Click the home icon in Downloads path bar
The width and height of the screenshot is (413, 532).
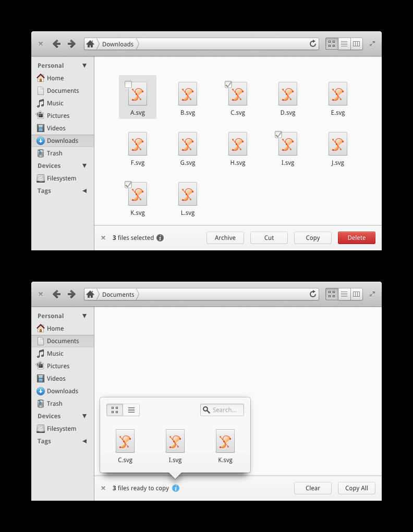90,44
